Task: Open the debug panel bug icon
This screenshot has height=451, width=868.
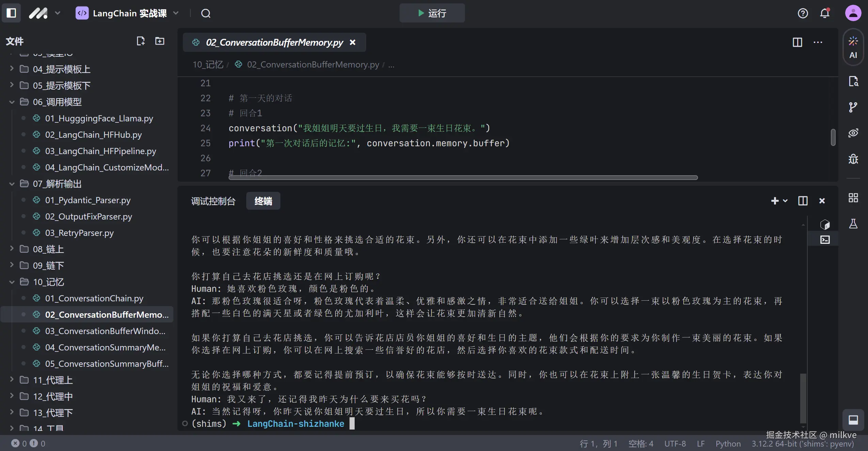Action: (x=853, y=159)
